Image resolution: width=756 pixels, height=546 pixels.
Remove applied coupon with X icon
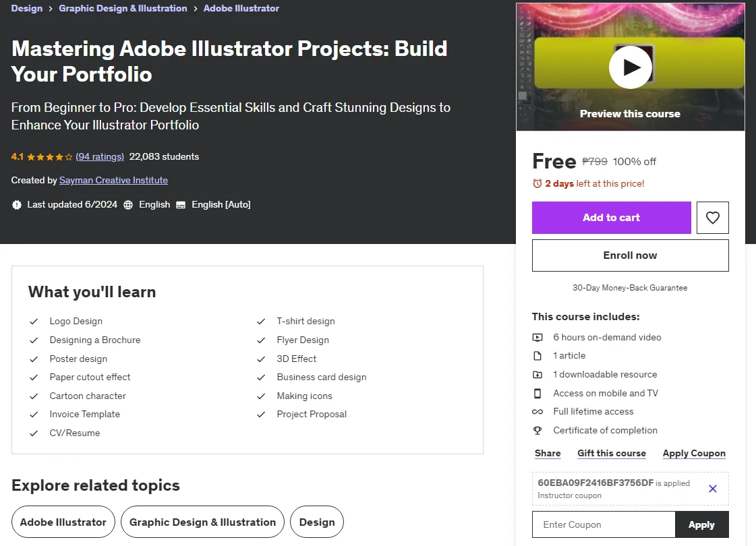tap(713, 489)
